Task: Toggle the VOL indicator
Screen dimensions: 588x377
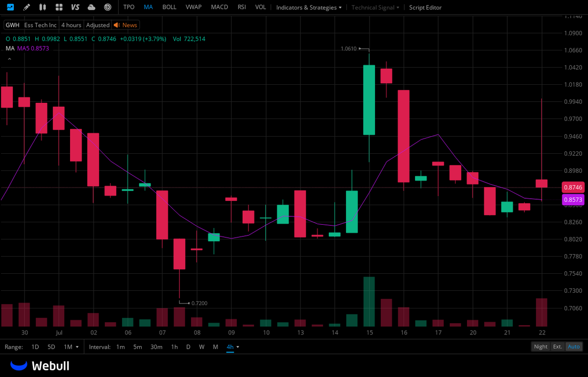Action: click(261, 7)
